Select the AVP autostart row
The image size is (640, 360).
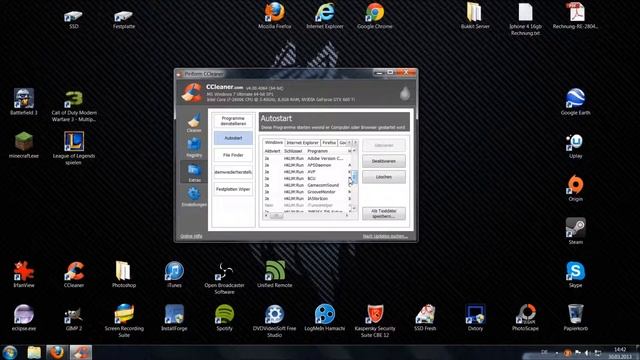pyautogui.click(x=307, y=172)
